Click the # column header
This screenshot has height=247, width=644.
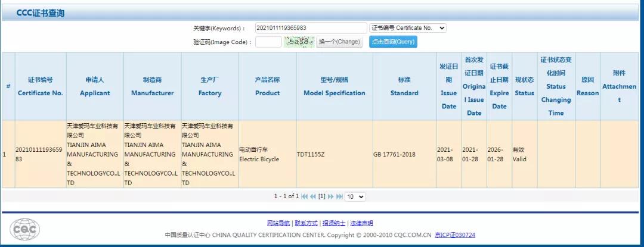(x=8, y=86)
